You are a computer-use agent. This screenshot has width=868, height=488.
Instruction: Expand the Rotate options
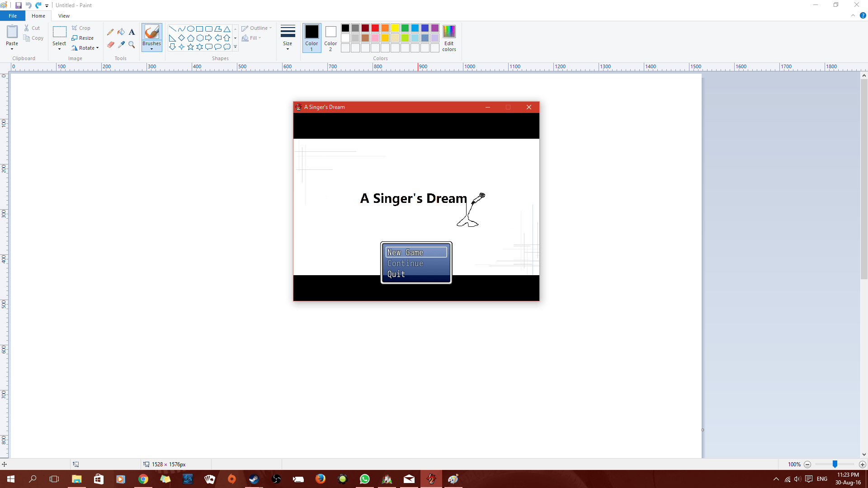(x=85, y=47)
